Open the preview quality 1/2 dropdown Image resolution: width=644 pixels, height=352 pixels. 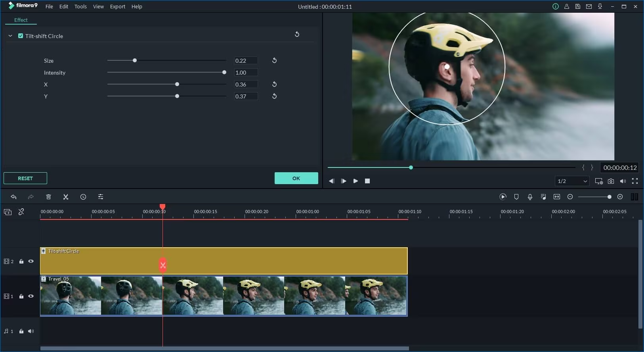click(572, 181)
